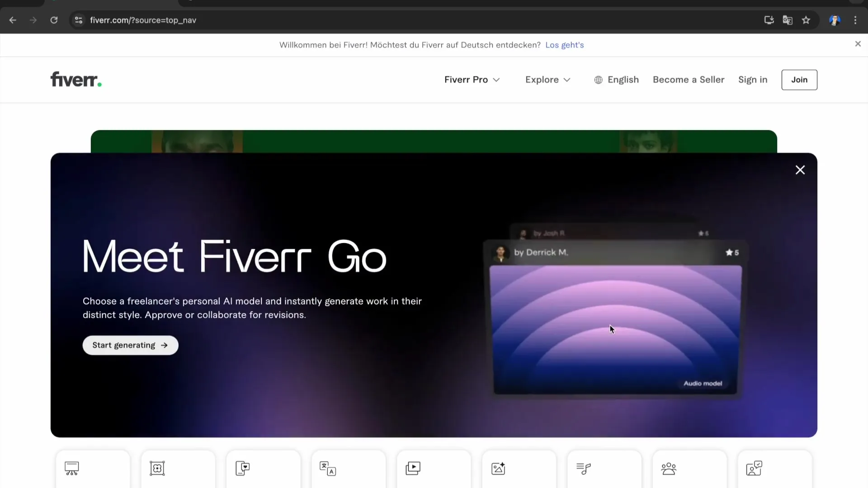Select Become a Seller in the navigation
868x488 pixels.
pos(688,80)
